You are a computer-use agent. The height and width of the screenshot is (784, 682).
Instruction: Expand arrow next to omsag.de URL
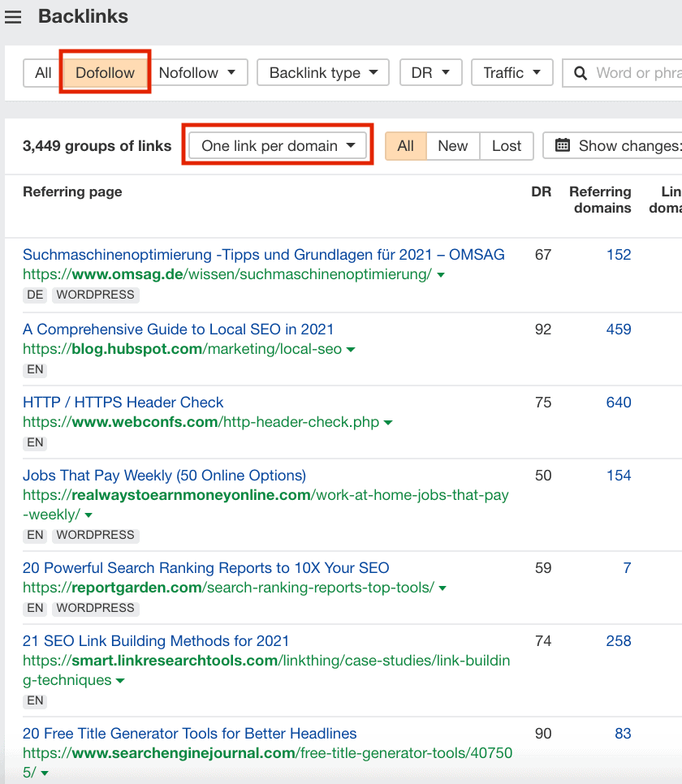coord(441,274)
